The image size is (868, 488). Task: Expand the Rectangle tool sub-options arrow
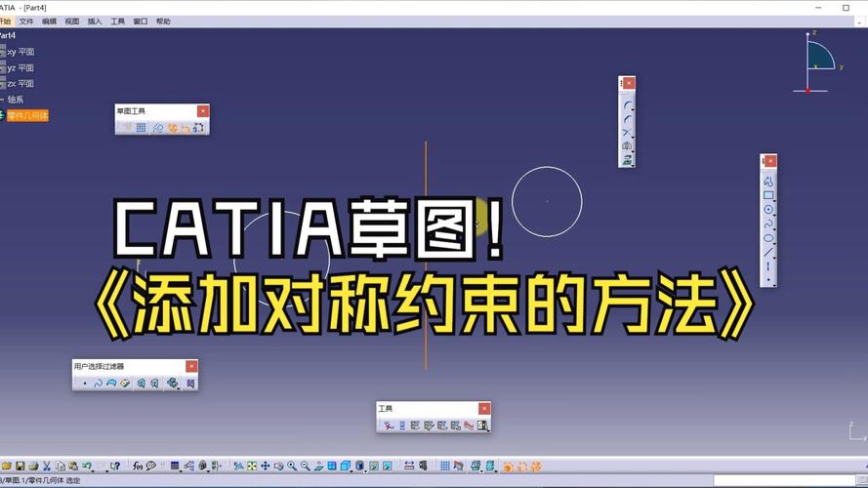(774, 200)
